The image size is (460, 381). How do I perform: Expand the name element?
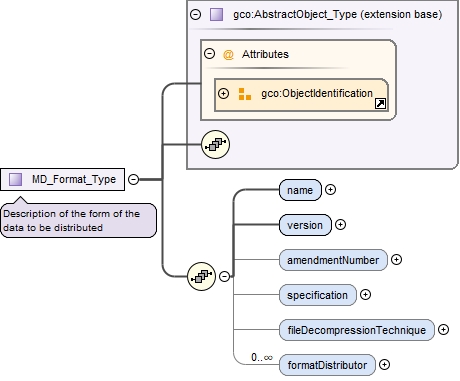pos(330,190)
